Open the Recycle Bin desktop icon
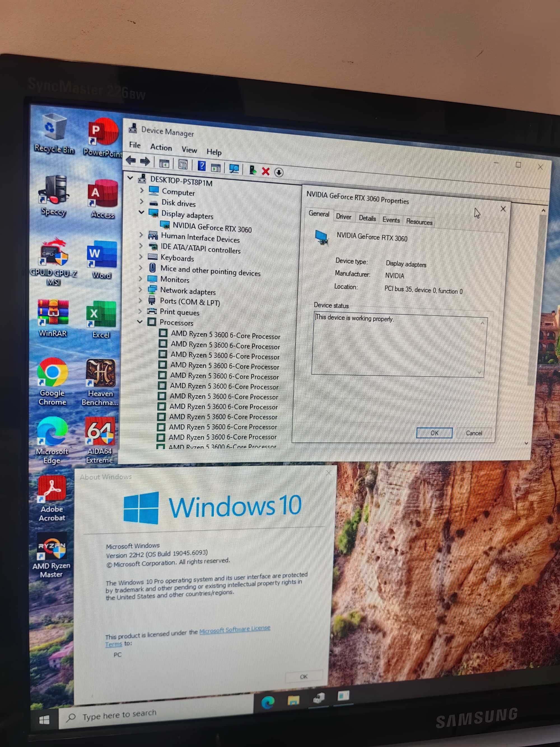Image resolution: width=560 pixels, height=747 pixels. coord(54,134)
